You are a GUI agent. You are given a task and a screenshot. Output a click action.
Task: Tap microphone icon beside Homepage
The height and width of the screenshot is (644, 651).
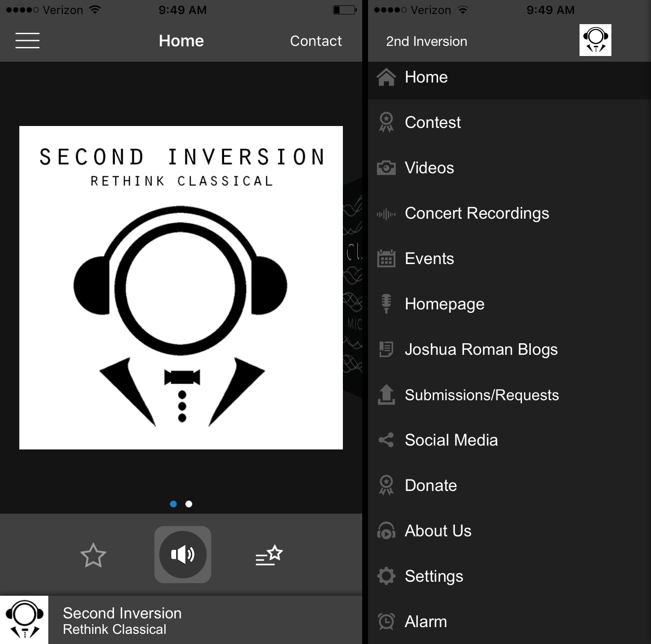click(386, 304)
